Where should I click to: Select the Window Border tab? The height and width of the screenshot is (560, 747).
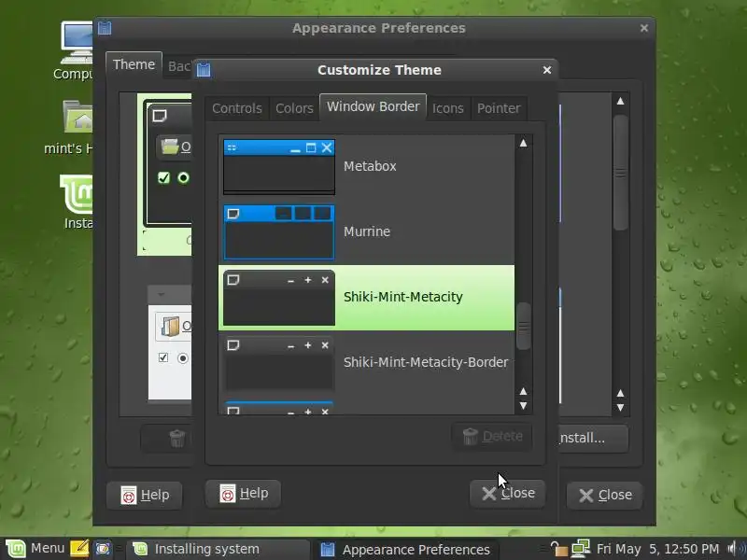[373, 106]
